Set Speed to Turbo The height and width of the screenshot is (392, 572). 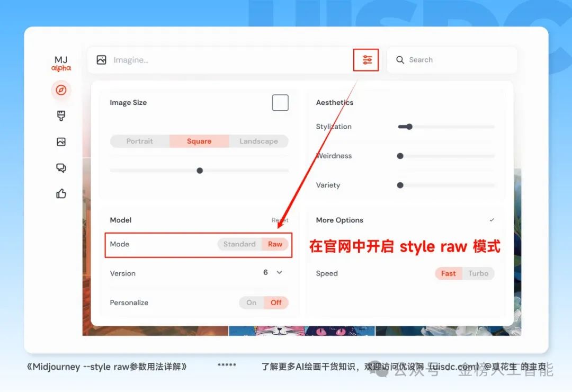click(478, 273)
